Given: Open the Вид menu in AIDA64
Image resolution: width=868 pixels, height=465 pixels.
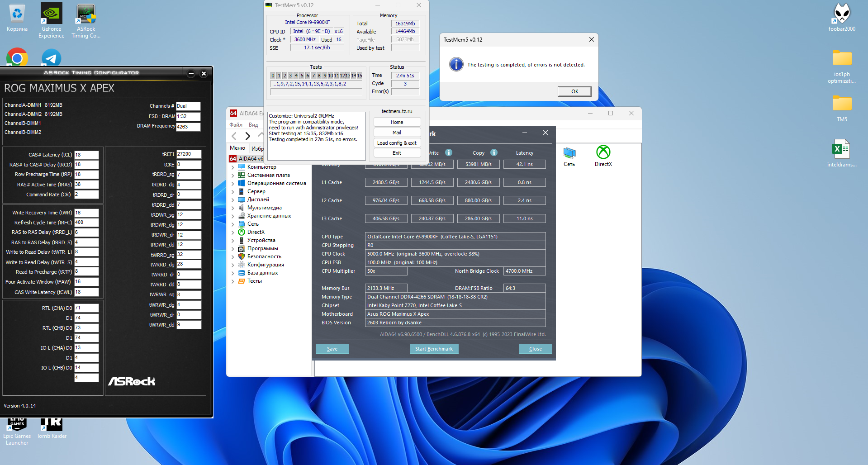Looking at the screenshot, I should point(253,125).
